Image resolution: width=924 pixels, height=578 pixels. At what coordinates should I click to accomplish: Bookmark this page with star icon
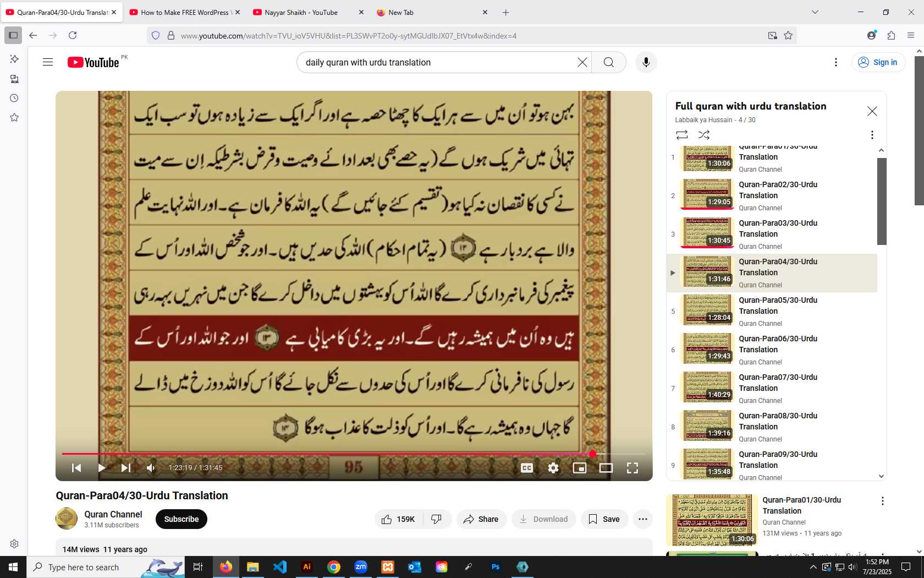click(788, 35)
